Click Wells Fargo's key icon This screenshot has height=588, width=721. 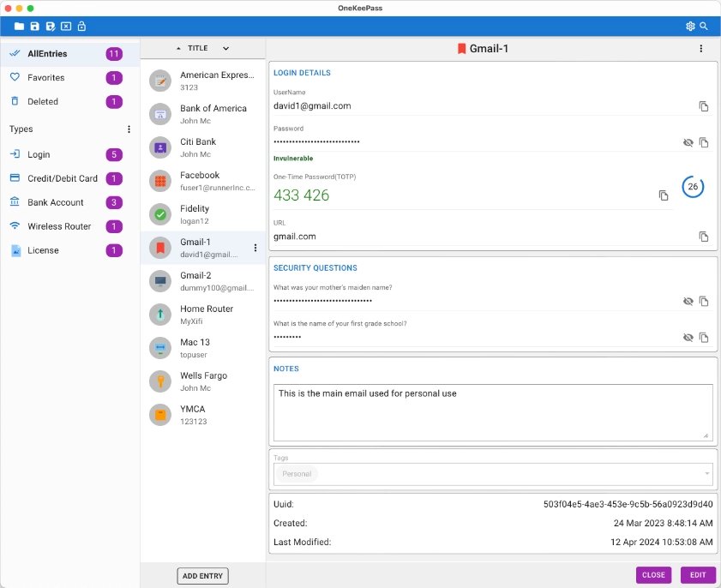point(160,381)
